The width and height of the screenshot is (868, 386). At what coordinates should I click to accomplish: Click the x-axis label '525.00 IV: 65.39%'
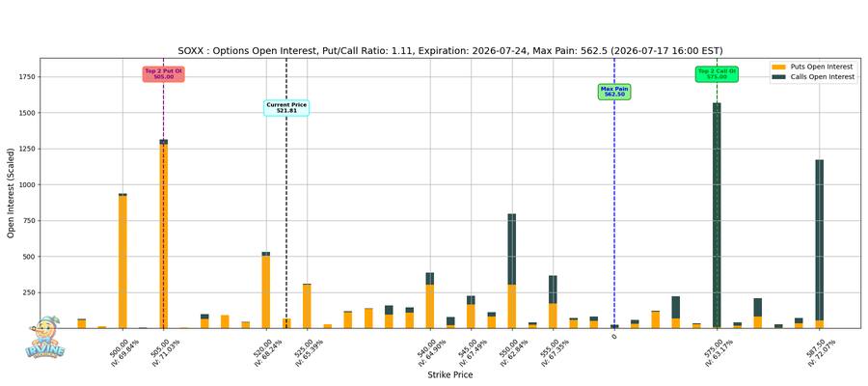[x=309, y=353]
